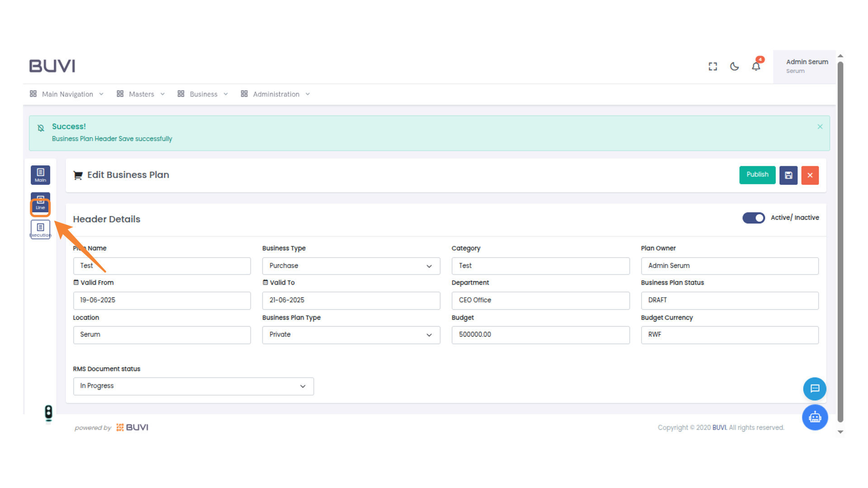Open the chat message bubble icon
Image resolution: width=868 pixels, height=488 pixels.
(815, 389)
